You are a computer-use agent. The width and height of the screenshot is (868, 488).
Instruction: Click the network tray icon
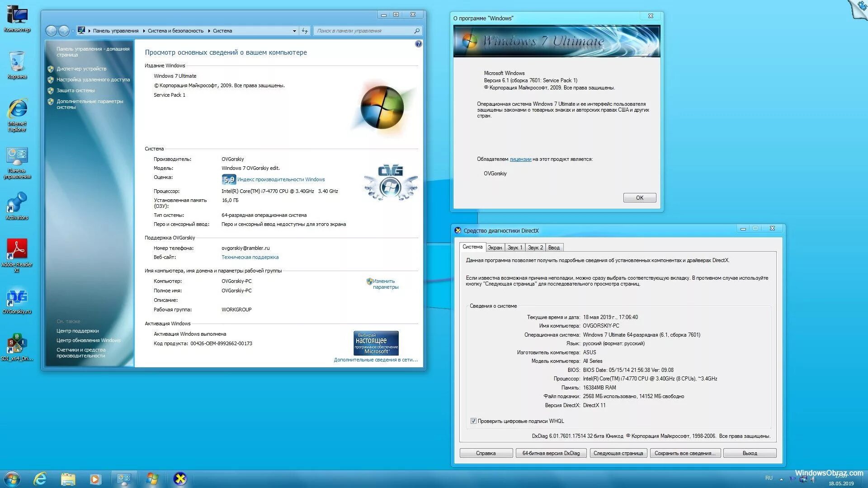tap(803, 479)
